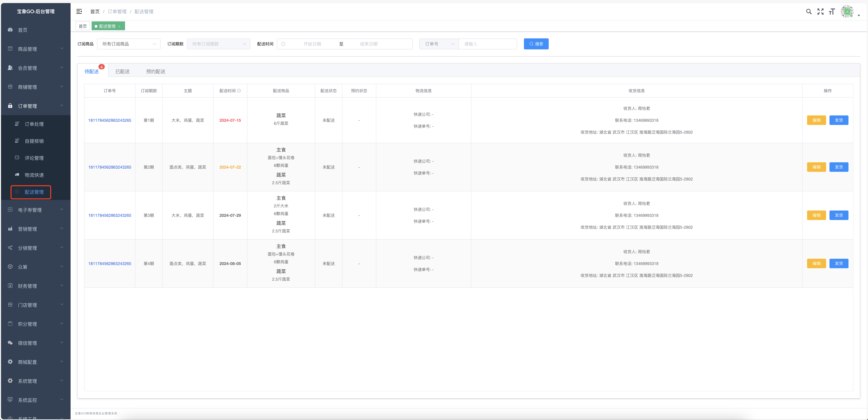The image size is (868, 420).
Task: Enter fullscreen using expand icon
Action: click(820, 12)
